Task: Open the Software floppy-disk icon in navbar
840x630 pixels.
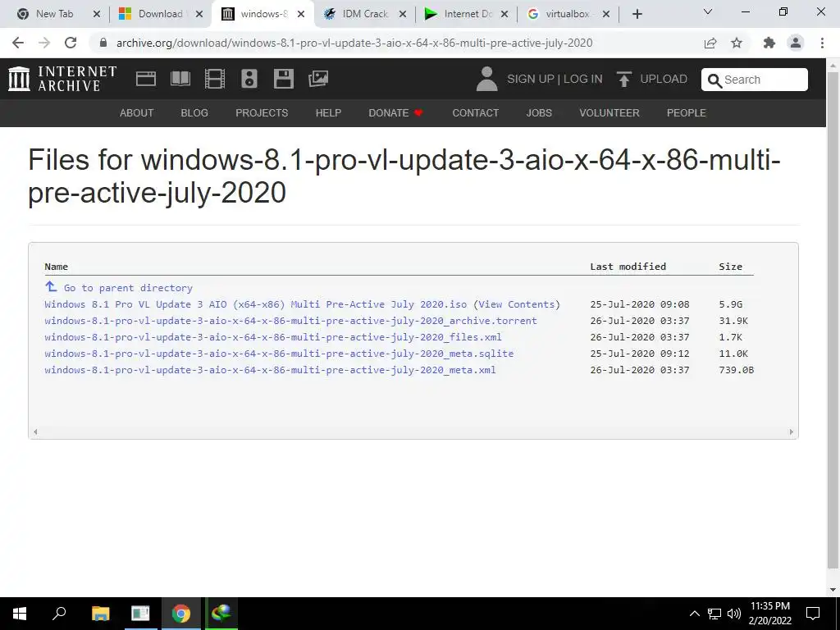Action: (x=283, y=79)
